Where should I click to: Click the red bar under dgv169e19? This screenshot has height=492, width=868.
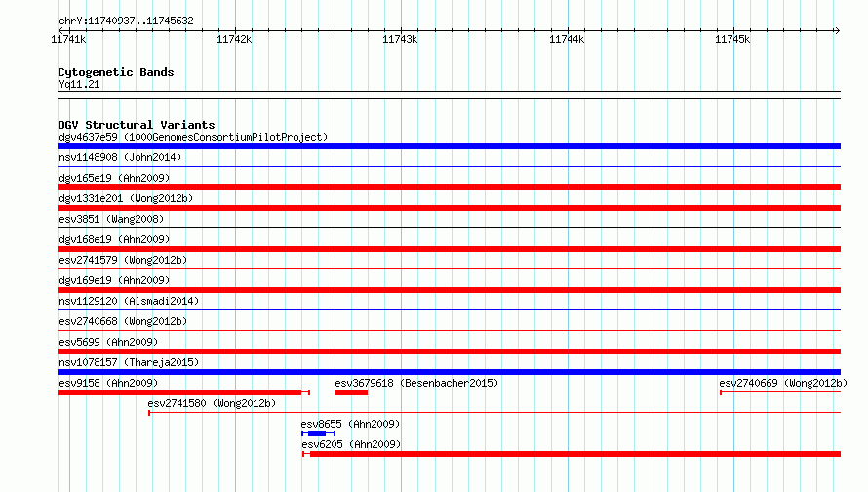pyautogui.click(x=449, y=290)
